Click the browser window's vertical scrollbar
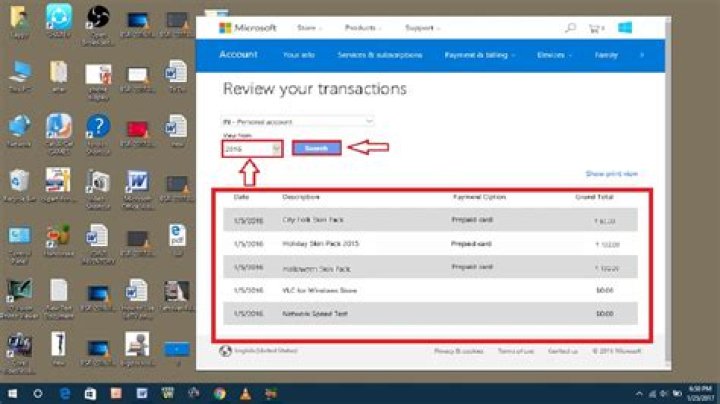720x404 pixels. coord(668,193)
